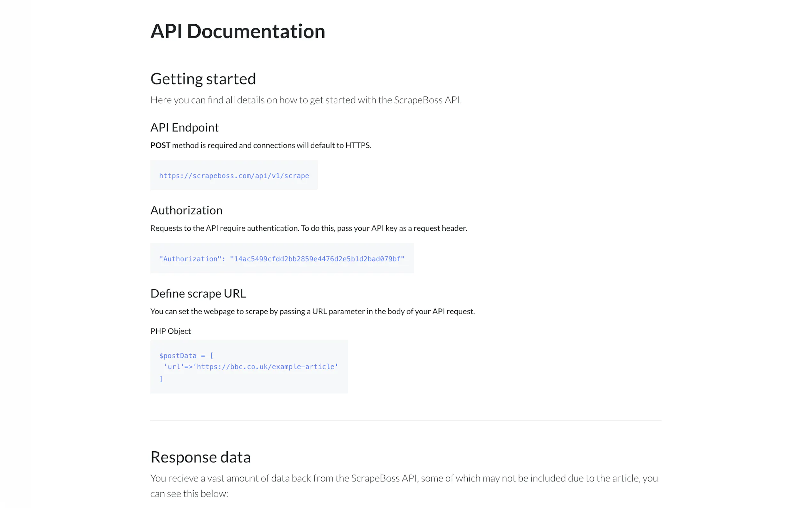Screen dimensions: 812x508
Task: Click the API Endpoint subheading
Action: click(x=184, y=127)
